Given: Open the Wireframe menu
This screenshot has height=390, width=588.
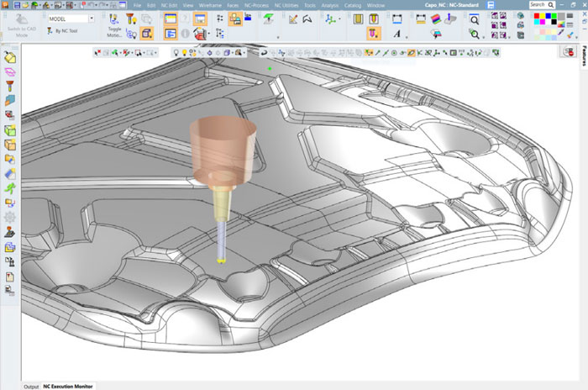Looking at the screenshot, I should (210, 5).
